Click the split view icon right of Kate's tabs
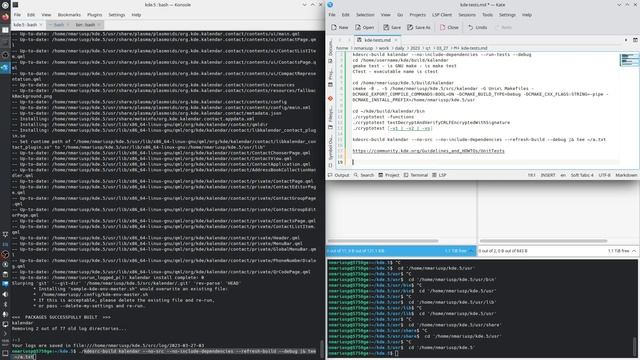Image resolution: width=640 pixels, height=360 pixels. coord(635,40)
